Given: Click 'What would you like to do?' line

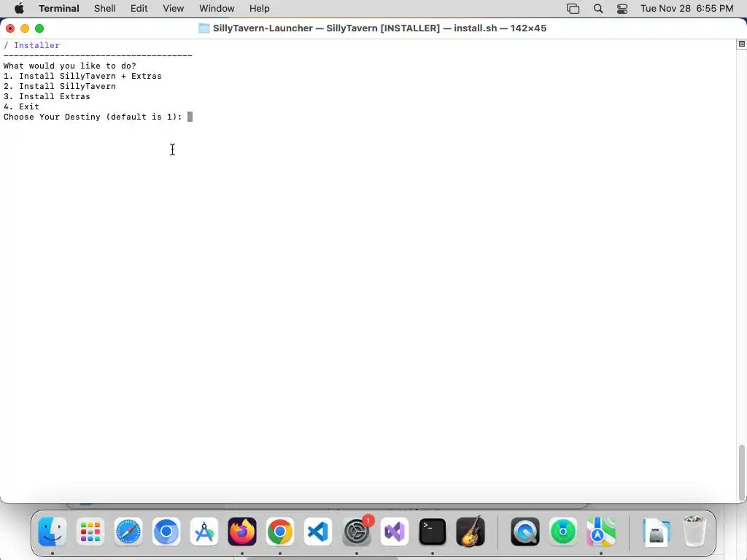Looking at the screenshot, I should 70,66.
